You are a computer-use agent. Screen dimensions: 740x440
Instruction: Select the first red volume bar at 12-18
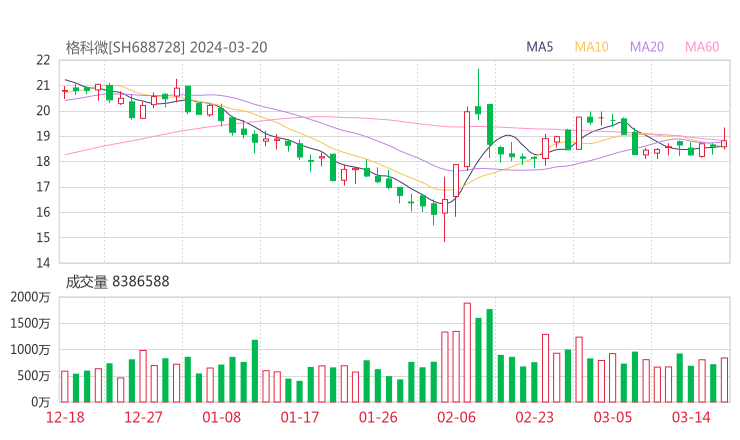65,387
